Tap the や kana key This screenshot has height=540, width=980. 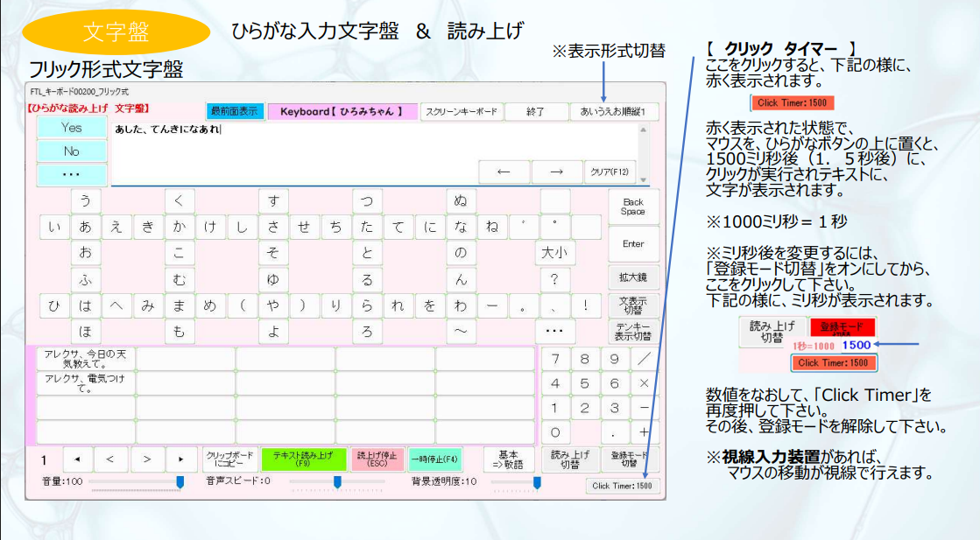[x=273, y=306]
